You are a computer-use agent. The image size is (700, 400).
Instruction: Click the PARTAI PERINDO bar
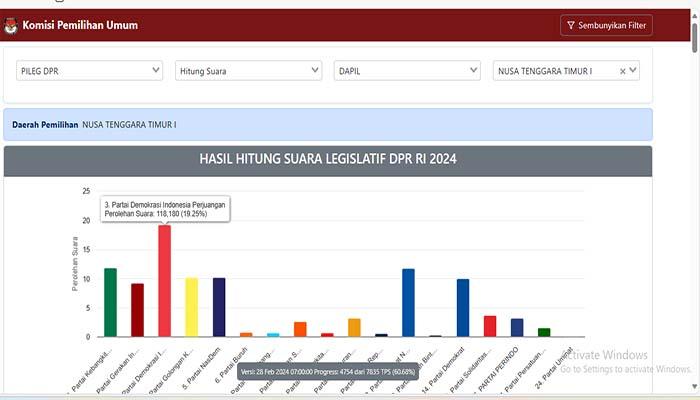(517, 328)
